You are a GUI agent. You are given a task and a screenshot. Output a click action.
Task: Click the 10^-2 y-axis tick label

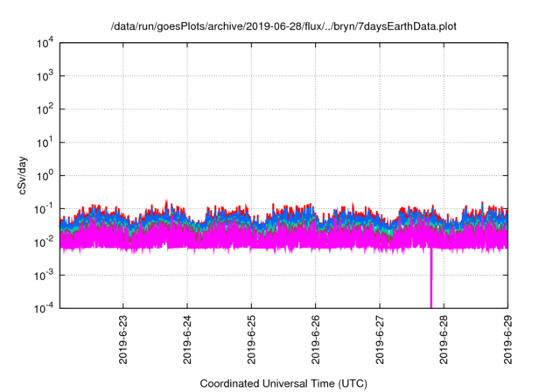click(x=44, y=242)
